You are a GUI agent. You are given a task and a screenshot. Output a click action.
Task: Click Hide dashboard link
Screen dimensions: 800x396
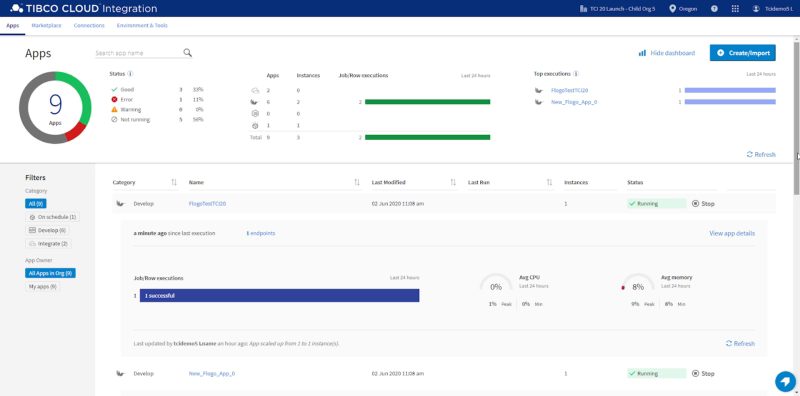(672, 53)
